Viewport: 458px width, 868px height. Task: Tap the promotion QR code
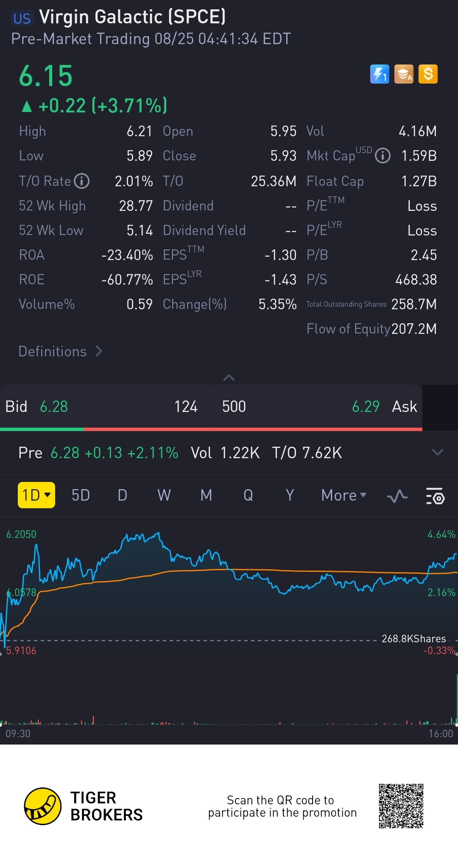[x=401, y=806]
